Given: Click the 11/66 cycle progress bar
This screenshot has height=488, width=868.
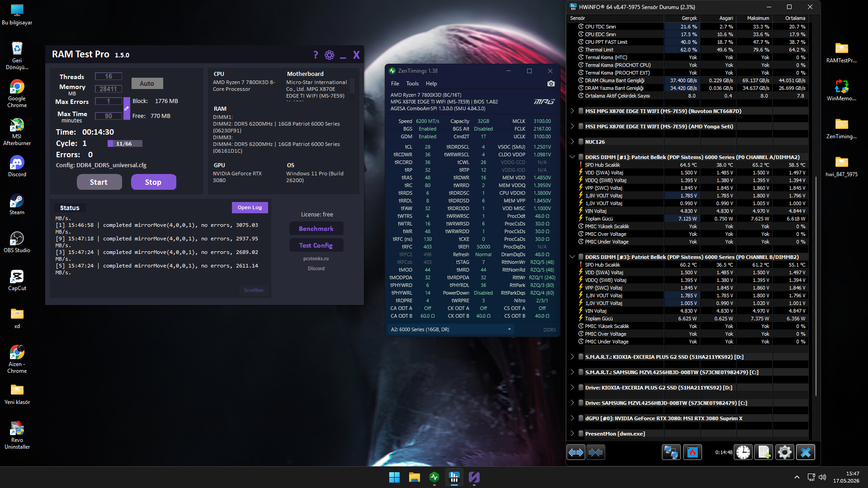Looking at the screenshot, I should tap(125, 144).
